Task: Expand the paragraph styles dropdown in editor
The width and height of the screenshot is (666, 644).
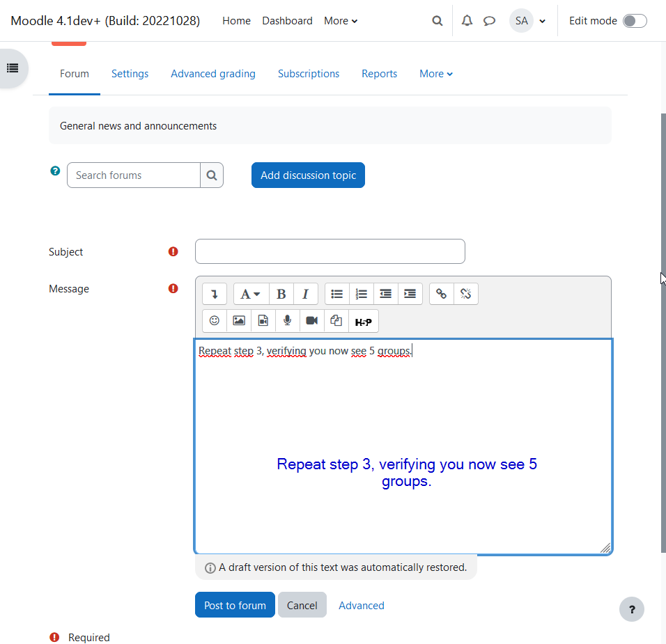Action: click(250, 294)
